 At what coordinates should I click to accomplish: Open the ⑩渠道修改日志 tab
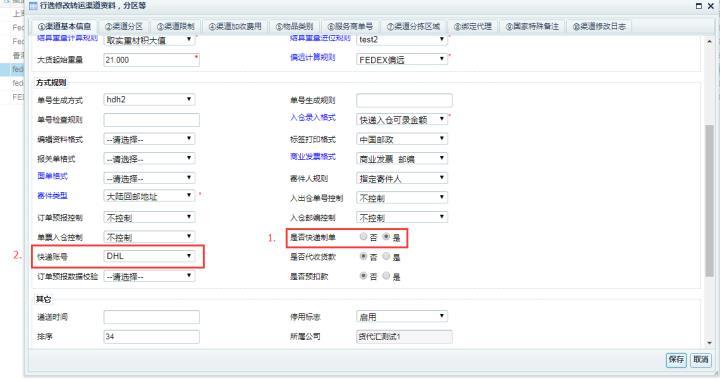(x=599, y=27)
